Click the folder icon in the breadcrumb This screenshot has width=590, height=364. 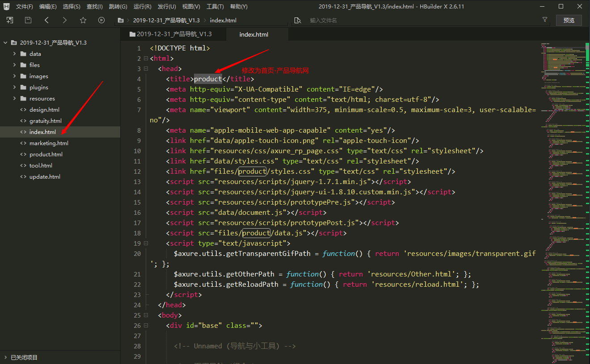point(120,20)
